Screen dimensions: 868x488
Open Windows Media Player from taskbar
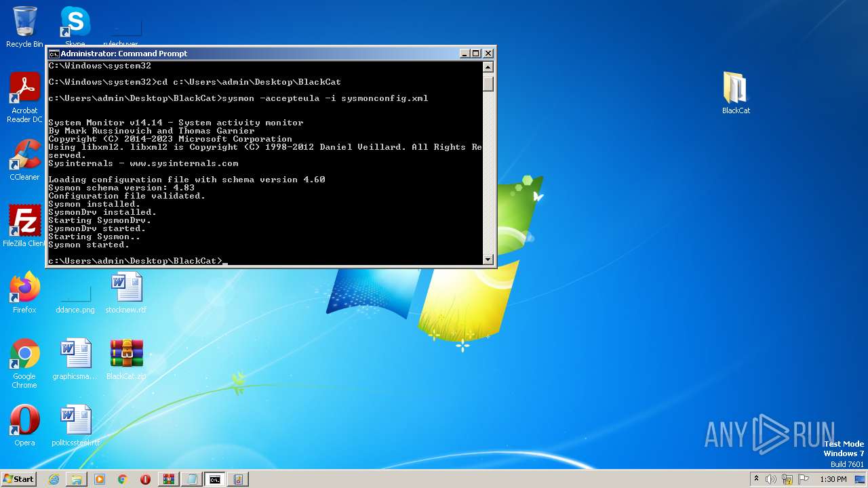click(100, 479)
